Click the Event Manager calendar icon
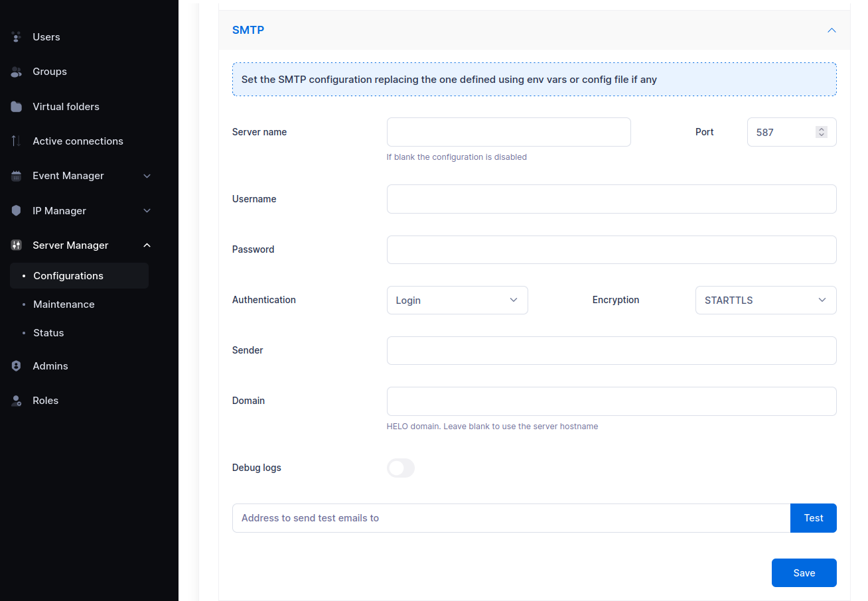This screenshot has width=868, height=601. pyautogui.click(x=17, y=176)
